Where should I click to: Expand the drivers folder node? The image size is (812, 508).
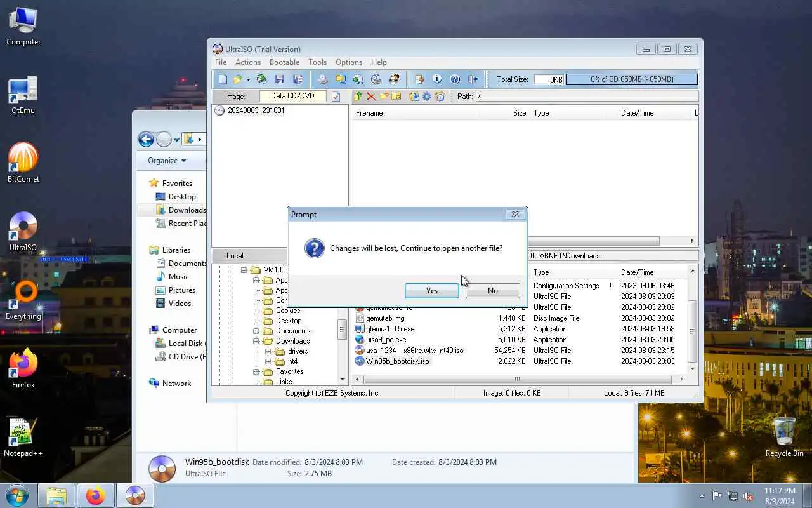point(268,351)
